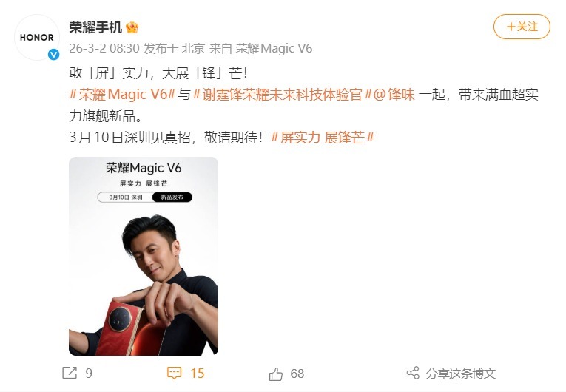
Task: Like the post with the thumbs-up icon
Action: coord(276,374)
